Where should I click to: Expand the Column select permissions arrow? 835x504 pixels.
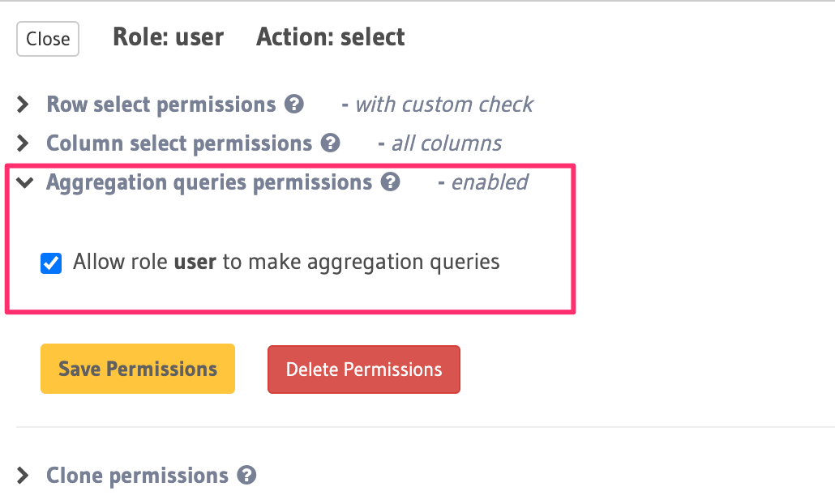24,143
